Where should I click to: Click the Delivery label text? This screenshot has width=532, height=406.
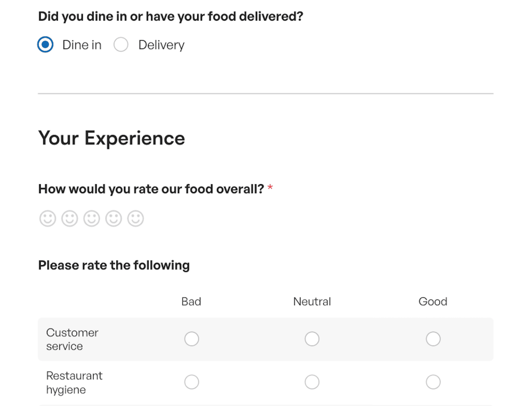161,45
